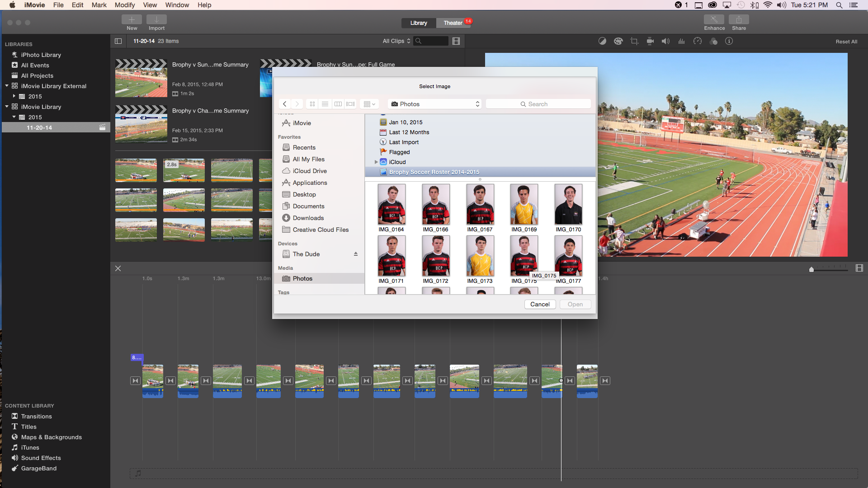
Task: Switch dialog to list view
Action: (x=325, y=104)
